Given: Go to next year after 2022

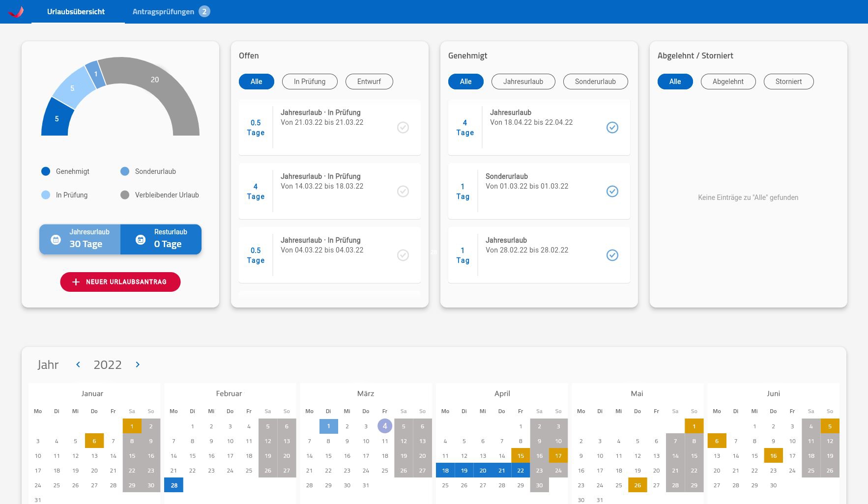Looking at the screenshot, I should pos(138,364).
